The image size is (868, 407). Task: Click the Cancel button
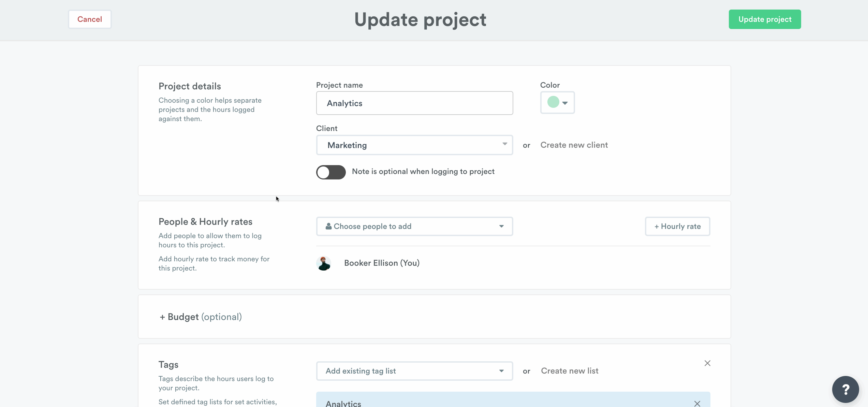(x=89, y=19)
